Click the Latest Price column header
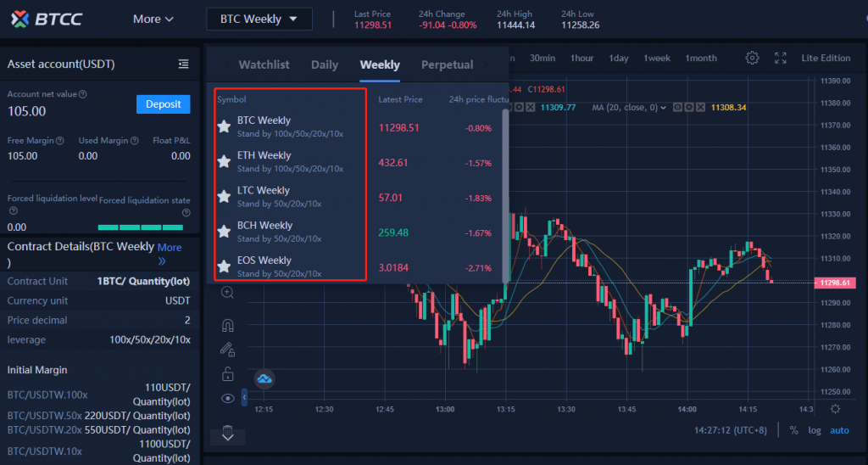Image resolution: width=868 pixels, height=465 pixels. click(x=400, y=100)
